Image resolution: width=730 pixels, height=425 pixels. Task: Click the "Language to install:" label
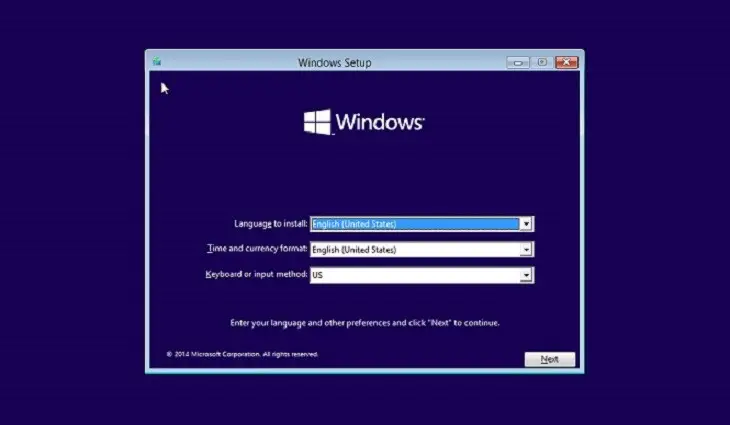coord(270,224)
